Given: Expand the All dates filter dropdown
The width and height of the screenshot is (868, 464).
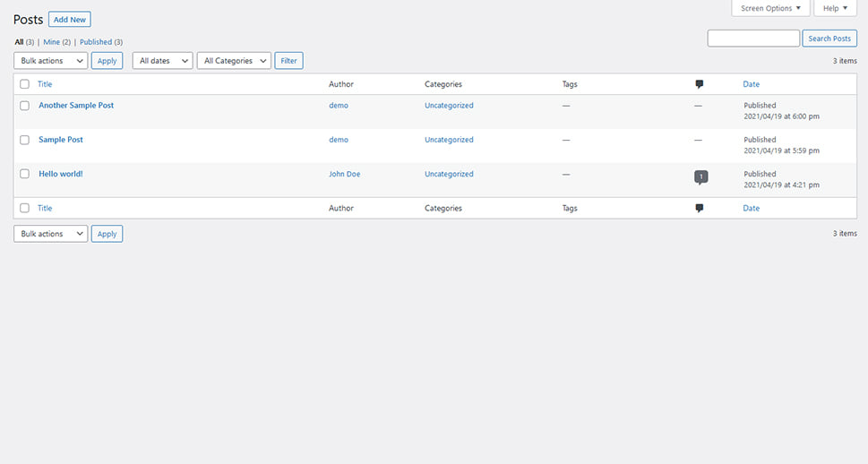Looking at the screenshot, I should click(x=162, y=61).
